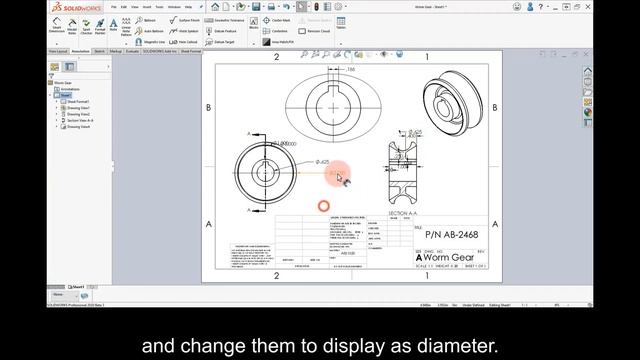Open the Tools menu
Viewport: 640px width, 360px height.
159,7
